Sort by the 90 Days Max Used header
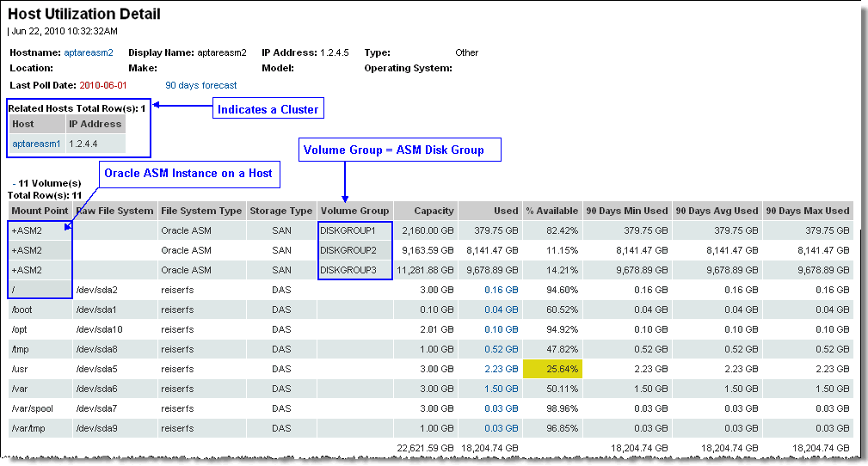The image size is (868, 466). click(x=807, y=211)
